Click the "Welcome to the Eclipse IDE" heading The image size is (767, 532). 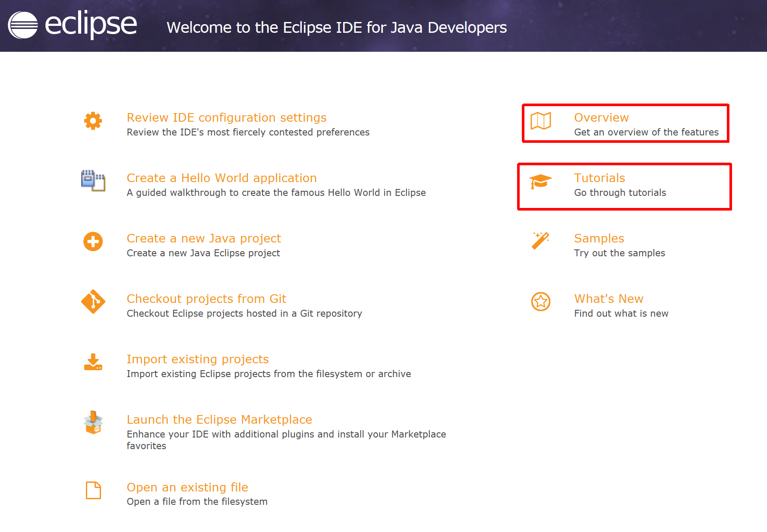click(x=337, y=27)
